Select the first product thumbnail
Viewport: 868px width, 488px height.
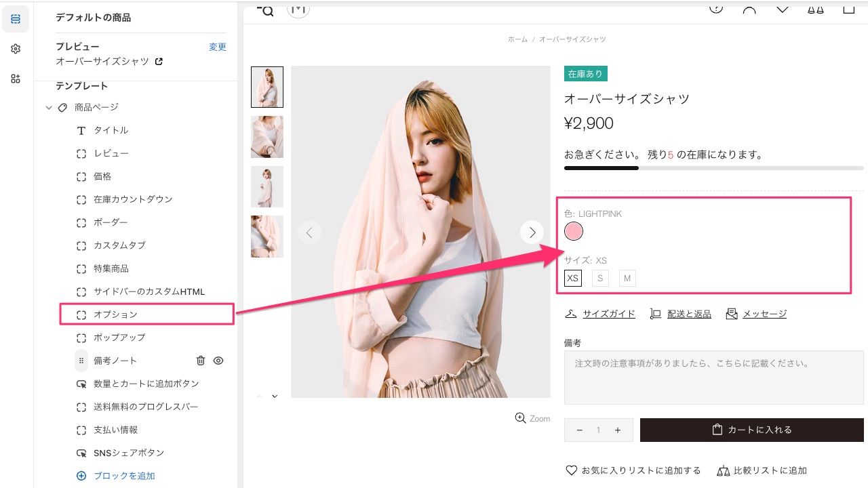coord(267,87)
